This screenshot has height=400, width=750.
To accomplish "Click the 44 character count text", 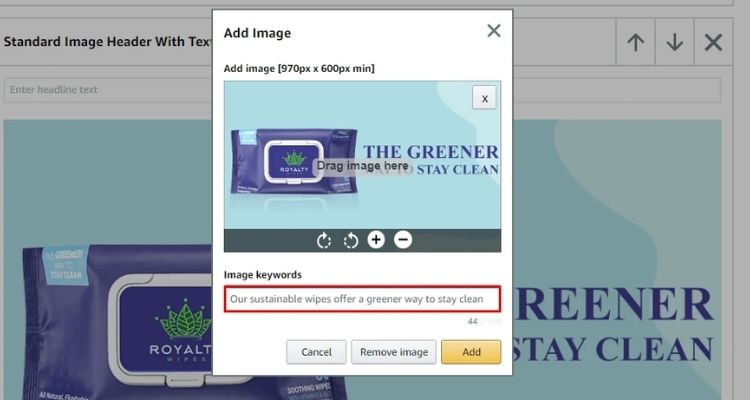I will click(473, 322).
